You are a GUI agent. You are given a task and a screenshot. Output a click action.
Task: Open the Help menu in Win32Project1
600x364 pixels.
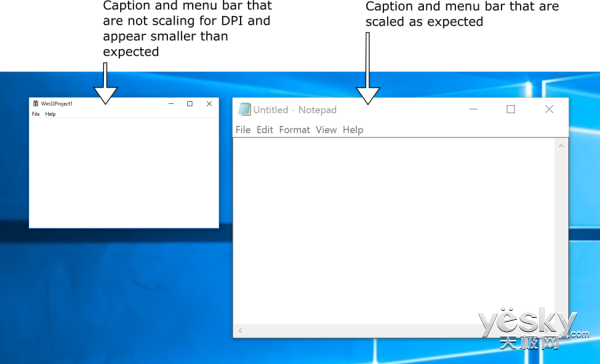coord(50,114)
